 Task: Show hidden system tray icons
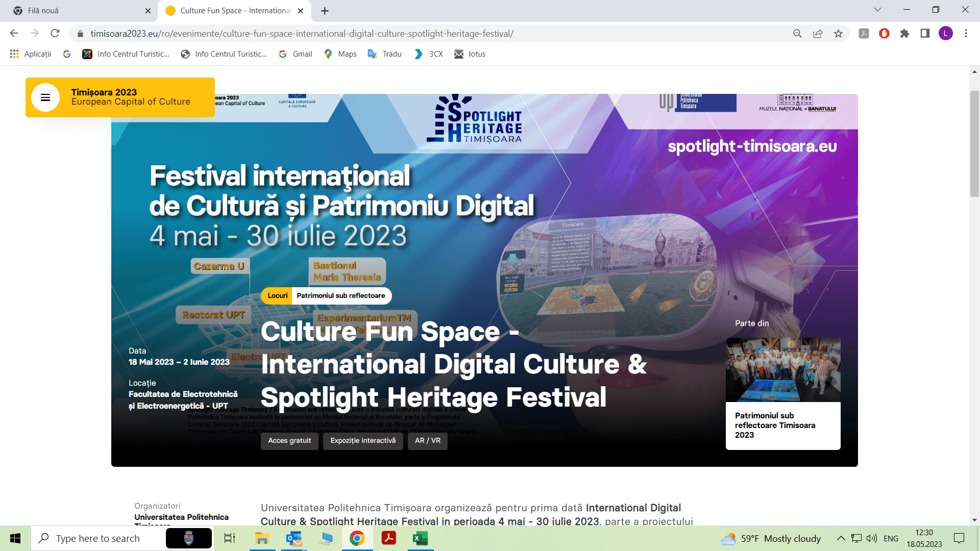(x=841, y=538)
